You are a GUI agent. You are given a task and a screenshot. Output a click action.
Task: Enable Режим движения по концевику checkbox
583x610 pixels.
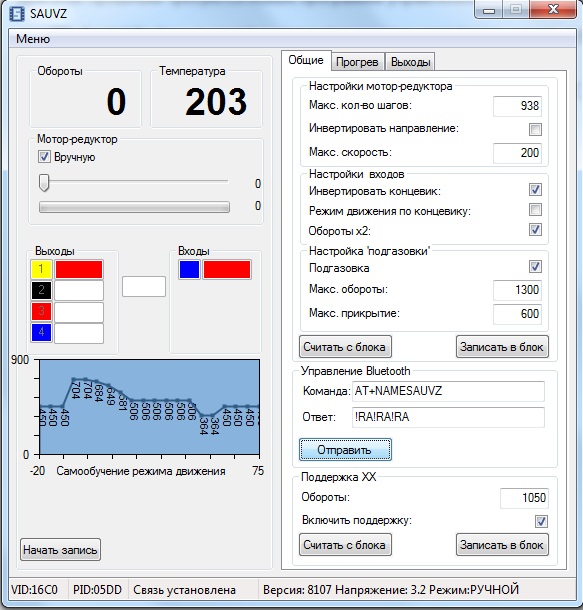(535, 210)
